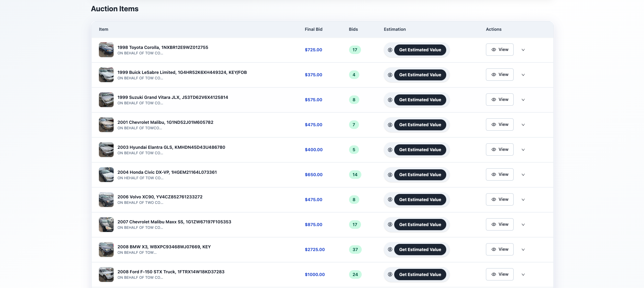
Task: Get estimated value for the 2004 Honda Civic
Action: (420, 175)
